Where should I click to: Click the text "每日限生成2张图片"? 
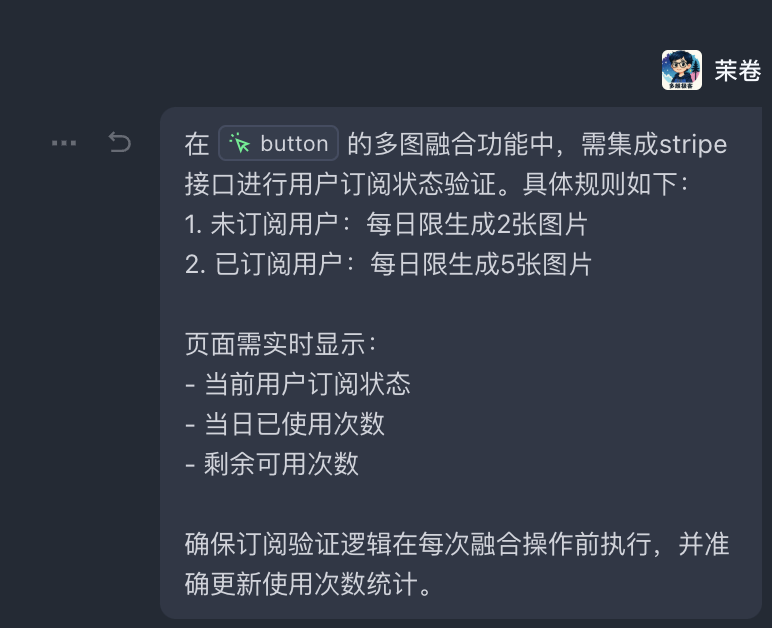point(477,224)
